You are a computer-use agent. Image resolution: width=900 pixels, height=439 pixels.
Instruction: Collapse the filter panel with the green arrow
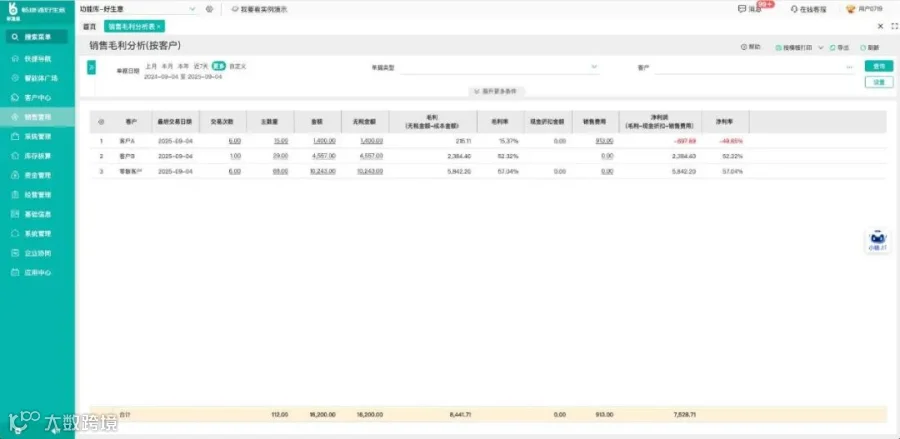(91, 68)
